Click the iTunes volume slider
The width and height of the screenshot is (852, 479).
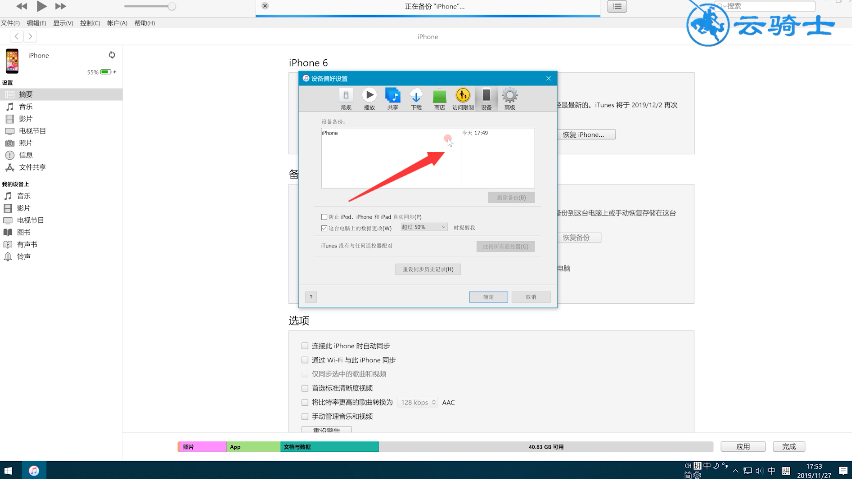coord(149,7)
